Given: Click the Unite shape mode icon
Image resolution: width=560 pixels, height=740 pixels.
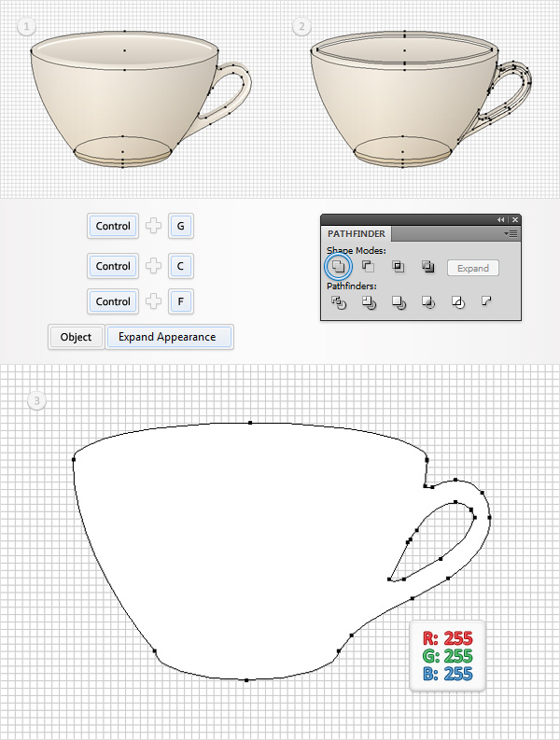Looking at the screenshot, I should tap(338, 267).
